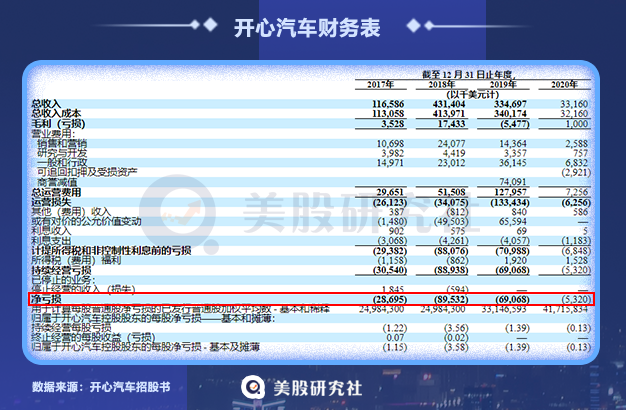
Task: Click the source note 数据来源：开心汽车招股书
Action: pos(101,387)
